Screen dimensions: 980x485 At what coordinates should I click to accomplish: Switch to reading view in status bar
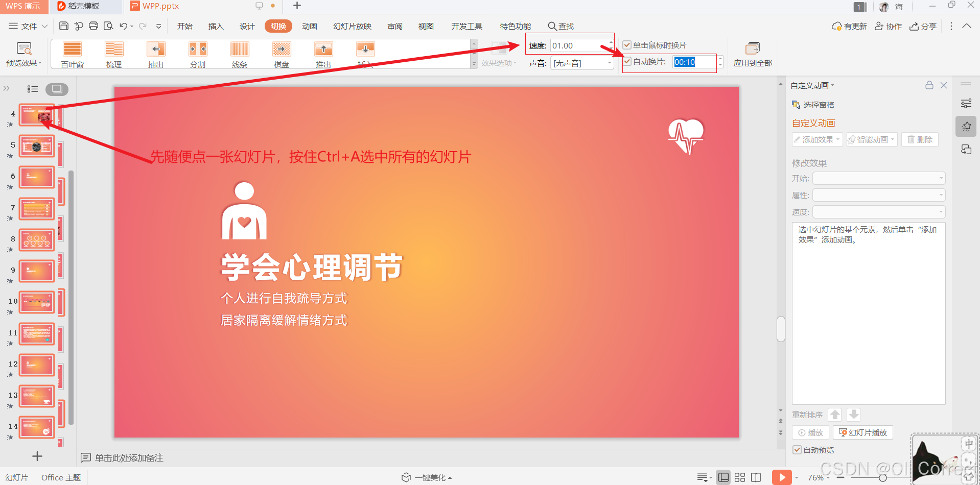(756, 477)
